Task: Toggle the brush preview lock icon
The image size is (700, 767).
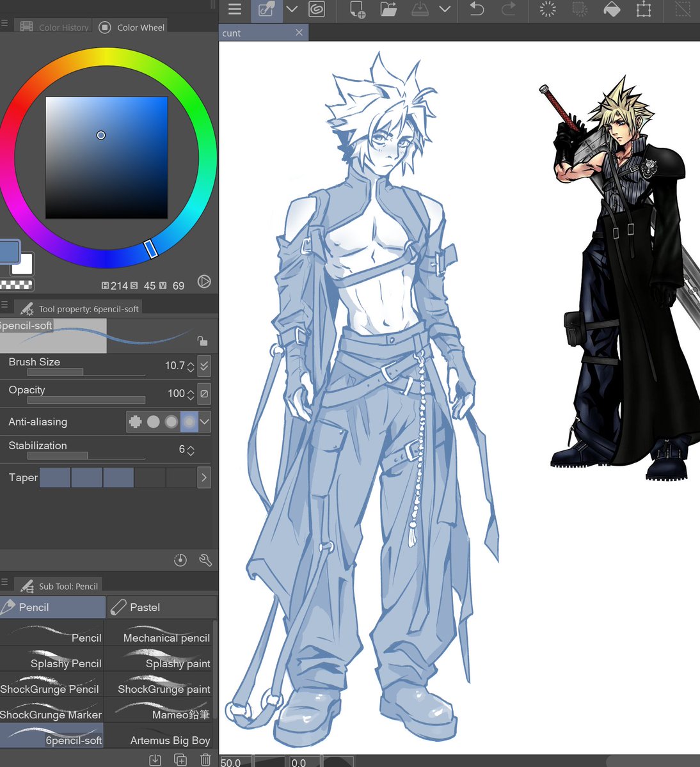Action: pyautogui.click(x=202, y=340)
